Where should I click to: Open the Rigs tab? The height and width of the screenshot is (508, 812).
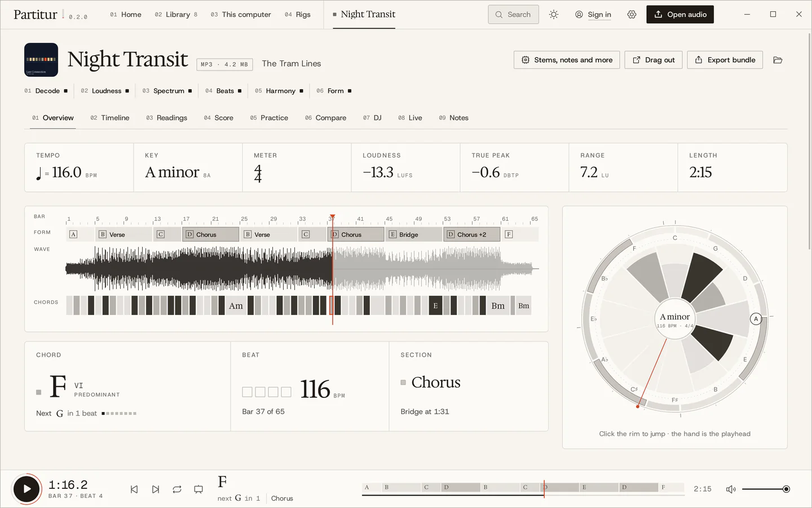click(x=298, y=15)
